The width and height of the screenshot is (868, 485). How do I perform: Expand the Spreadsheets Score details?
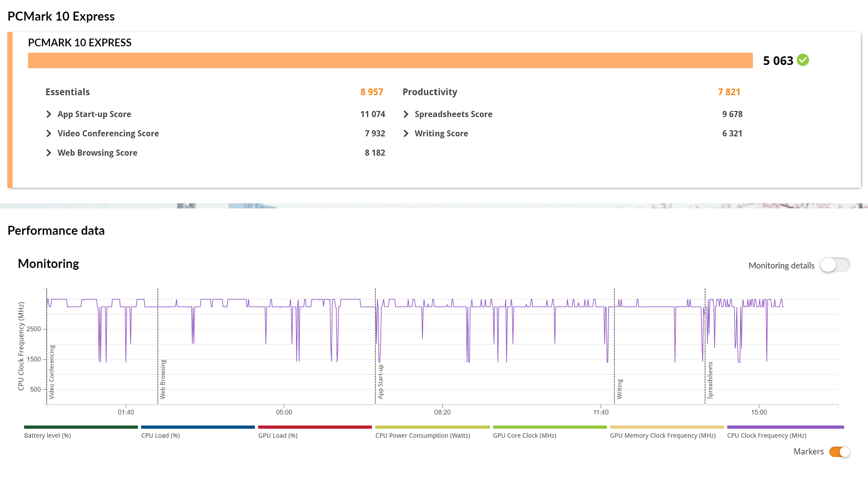pyautogui.click(x=406, y=114)
